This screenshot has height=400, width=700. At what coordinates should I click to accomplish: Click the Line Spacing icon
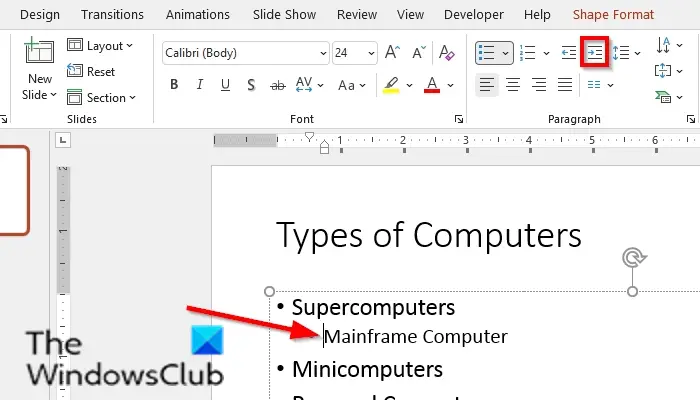coord(621,53)
